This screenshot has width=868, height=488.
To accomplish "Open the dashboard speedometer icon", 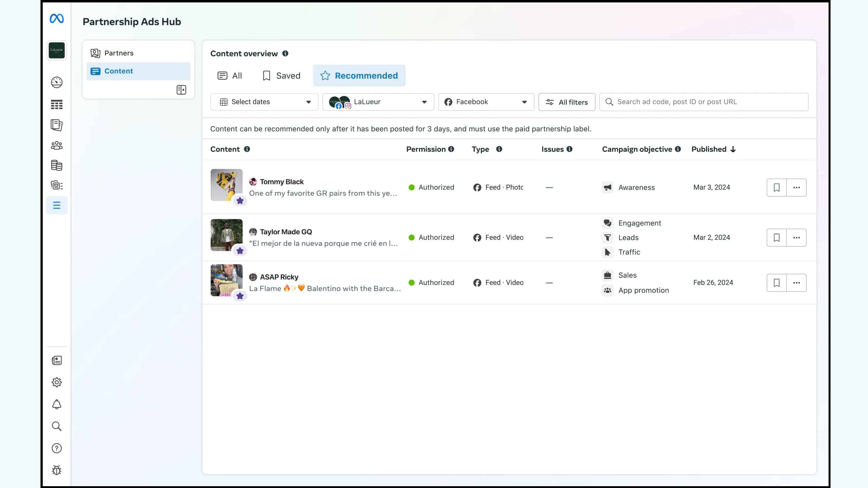I will tap(57, 82).
